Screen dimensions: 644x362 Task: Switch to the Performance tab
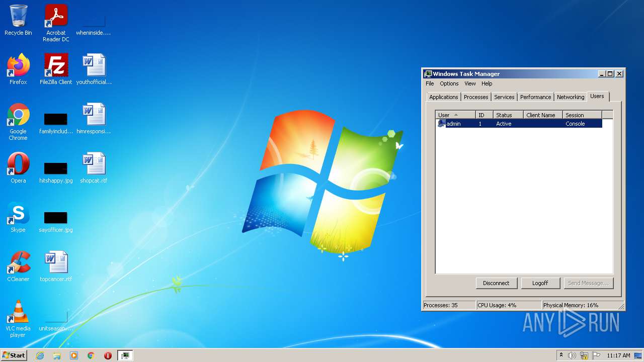[535, 97]
